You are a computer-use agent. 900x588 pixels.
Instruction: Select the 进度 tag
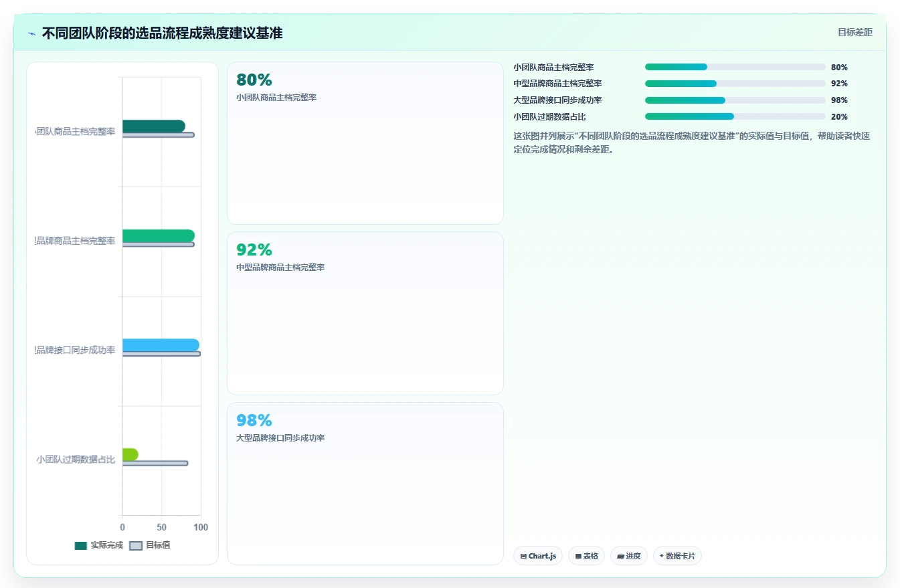click(628, 556)
